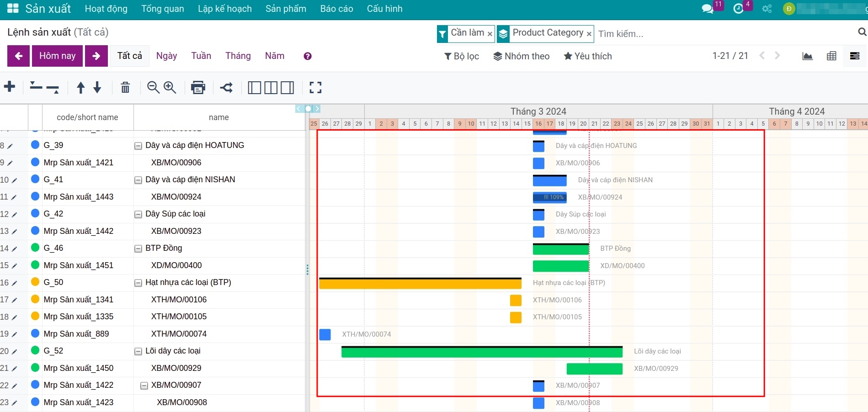Viewport: 868px width, 412px height.
Task: Open the debug settings gears icon
Action: pos(767,9)
